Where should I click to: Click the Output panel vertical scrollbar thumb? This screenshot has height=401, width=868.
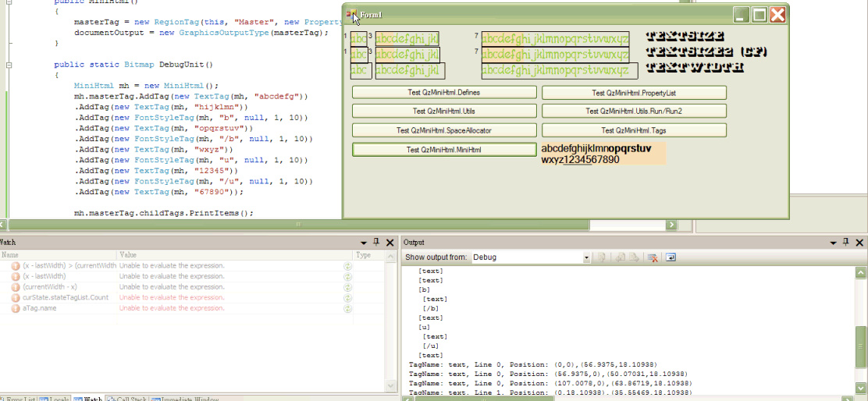(860, 347)
